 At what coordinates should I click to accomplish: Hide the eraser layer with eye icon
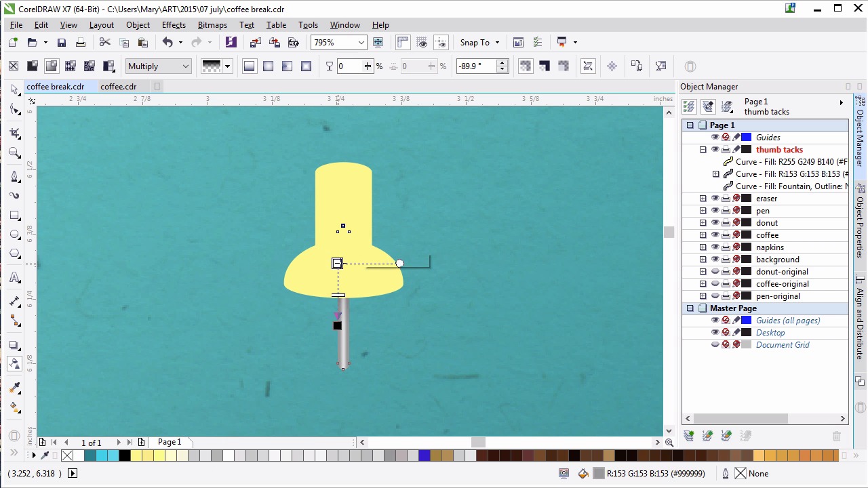[715, 199]
